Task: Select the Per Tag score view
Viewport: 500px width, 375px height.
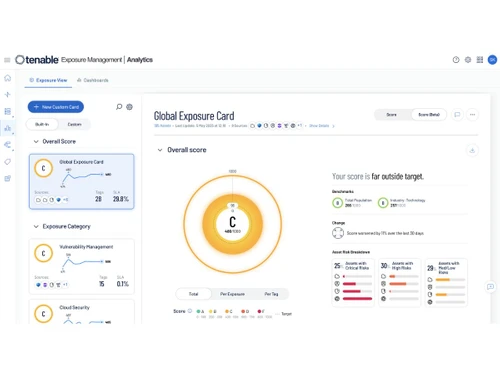Action: [271, 294]
